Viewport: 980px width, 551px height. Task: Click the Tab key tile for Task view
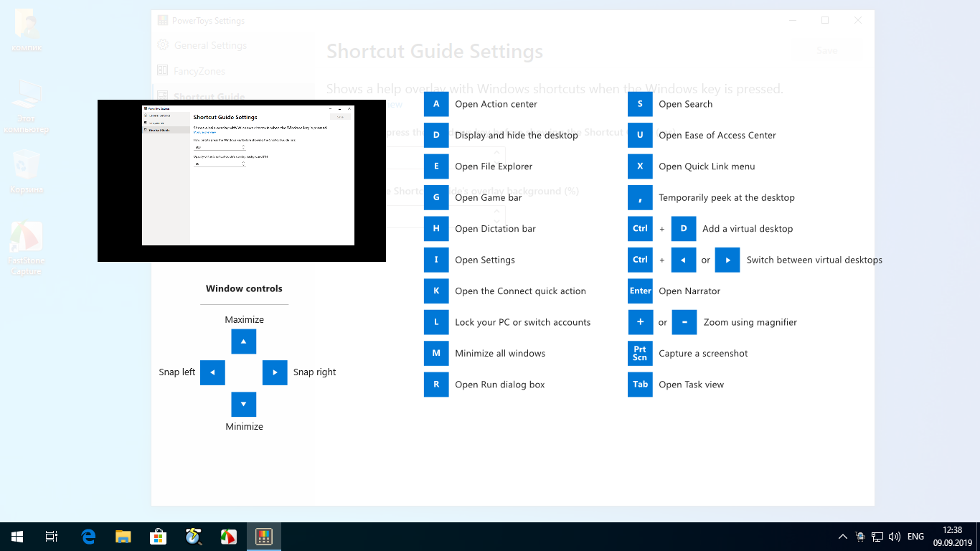(640, 385)
